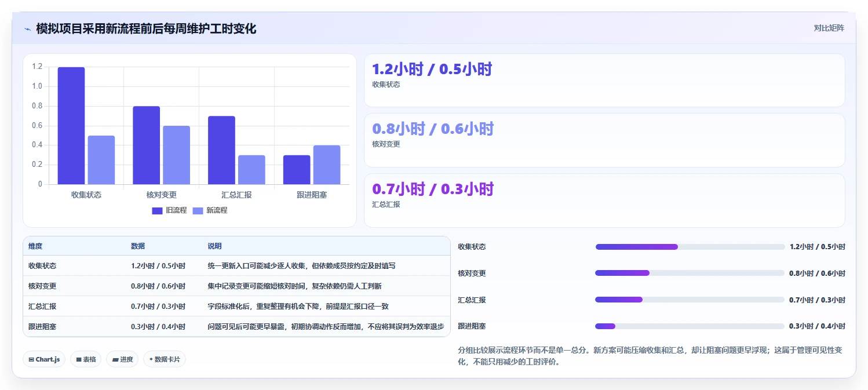The image size is (868, 390).
Task: Click the 0.8小时 / 0.6小时 value after the progress bar
Action: pos(817,274)
